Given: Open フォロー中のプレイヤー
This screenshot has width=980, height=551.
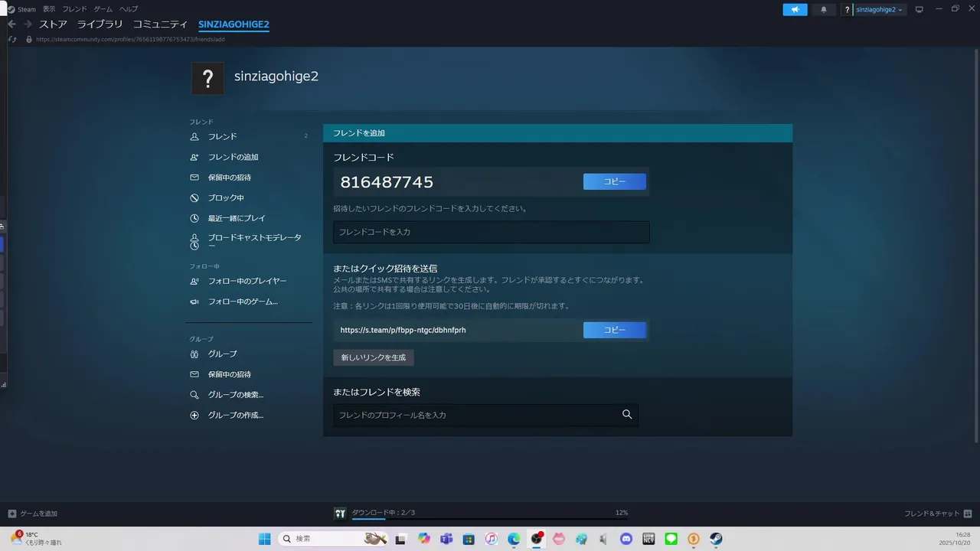Looking at the screenshot, I should 249,281.
